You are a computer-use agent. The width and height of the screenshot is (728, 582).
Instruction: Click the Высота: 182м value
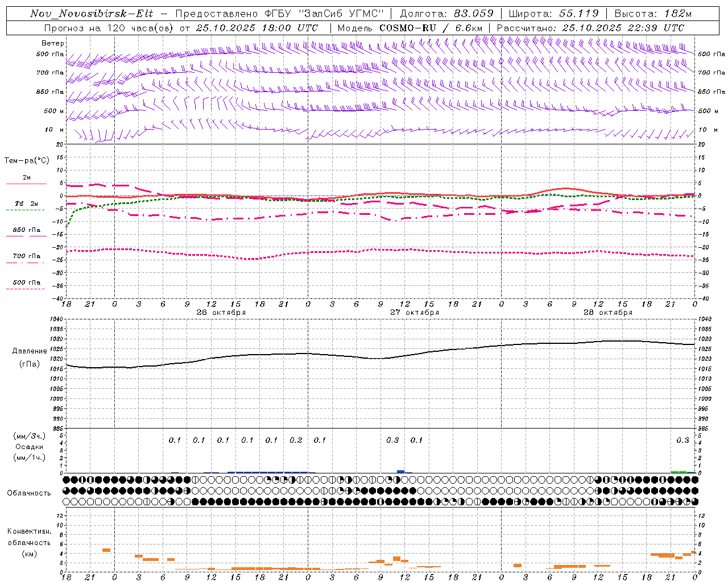tap(652, 14)
